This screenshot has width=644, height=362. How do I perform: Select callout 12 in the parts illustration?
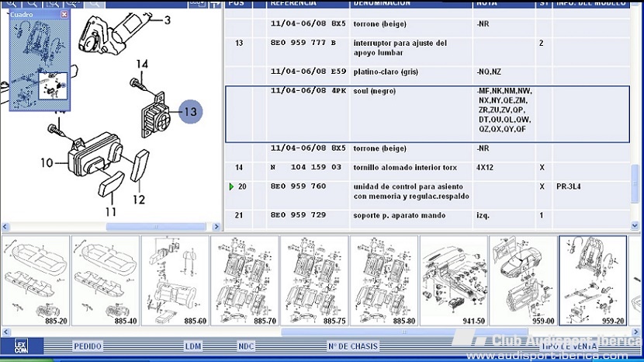(139, 200)
